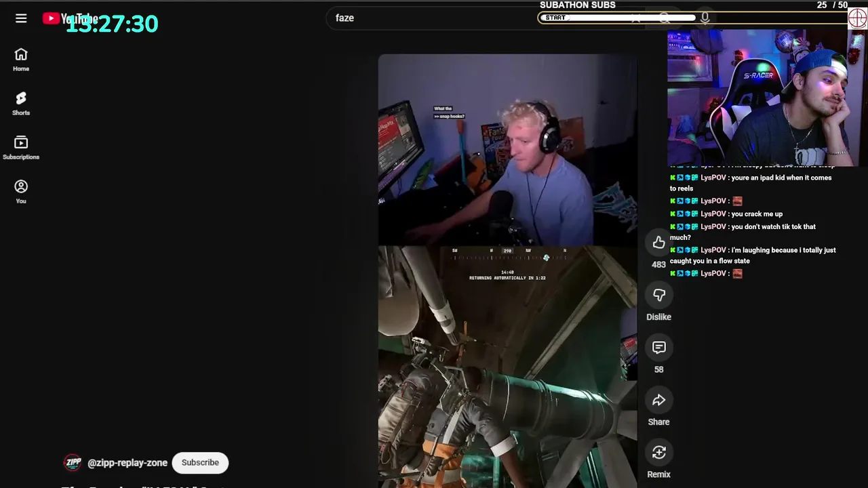
Task: Subscribe to zipp-replay-zone channel
Action: 200,462
